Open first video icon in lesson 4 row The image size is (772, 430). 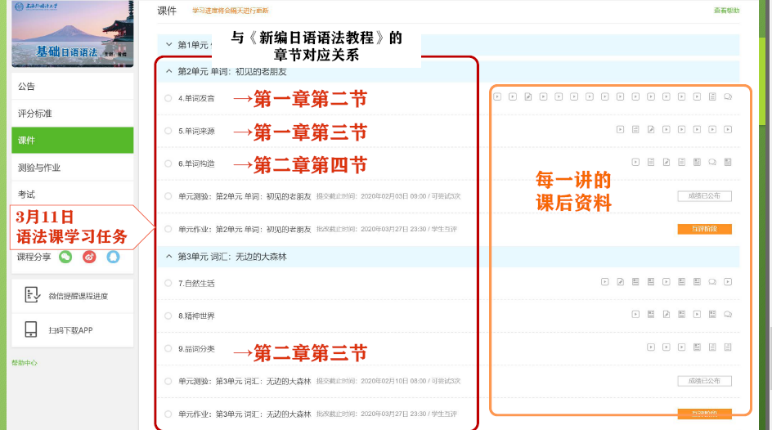(x=497, y=97)
